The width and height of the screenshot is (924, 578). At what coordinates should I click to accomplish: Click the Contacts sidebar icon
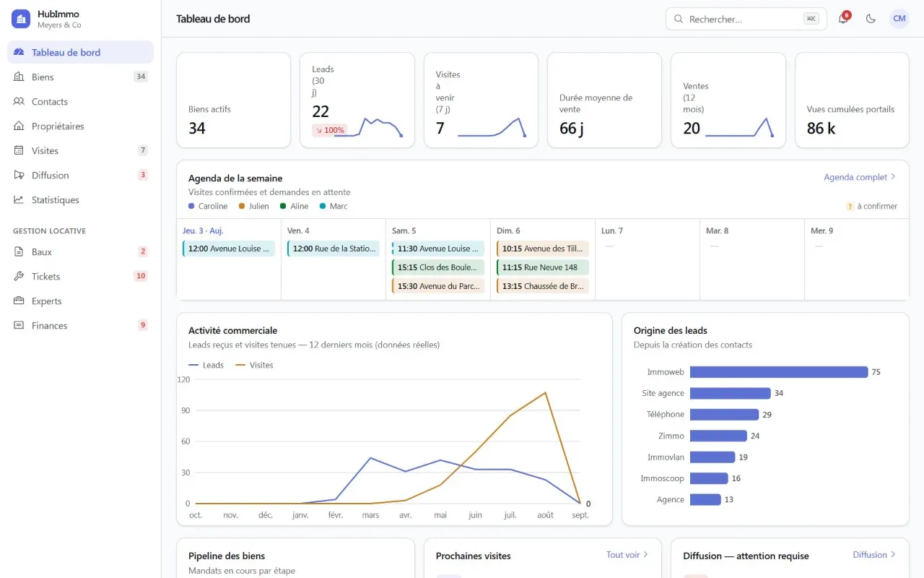[19, 101]
